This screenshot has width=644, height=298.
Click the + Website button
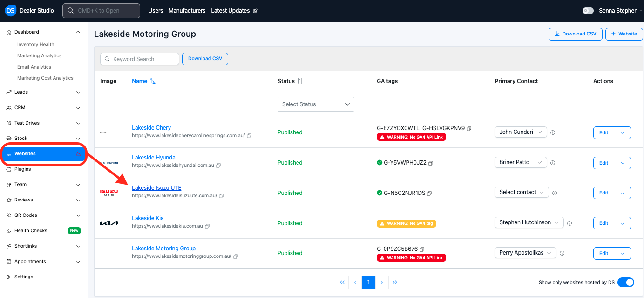click(624, 34)
